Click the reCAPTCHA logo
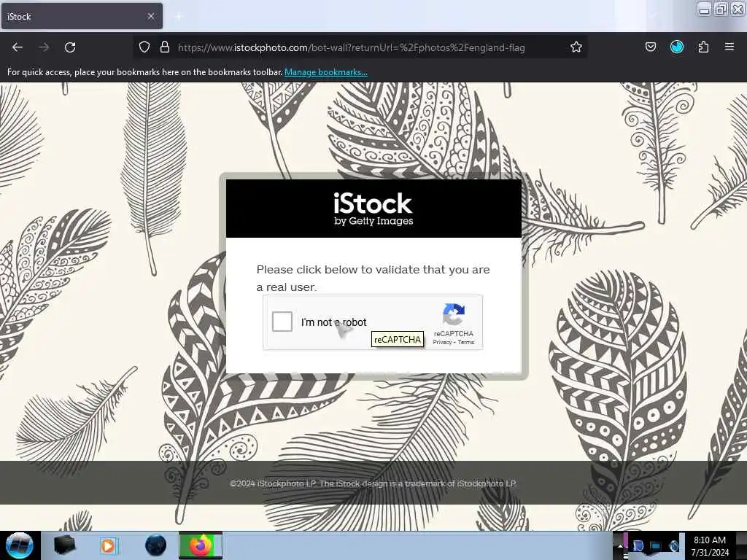747x560 pixels. point(453,314)
